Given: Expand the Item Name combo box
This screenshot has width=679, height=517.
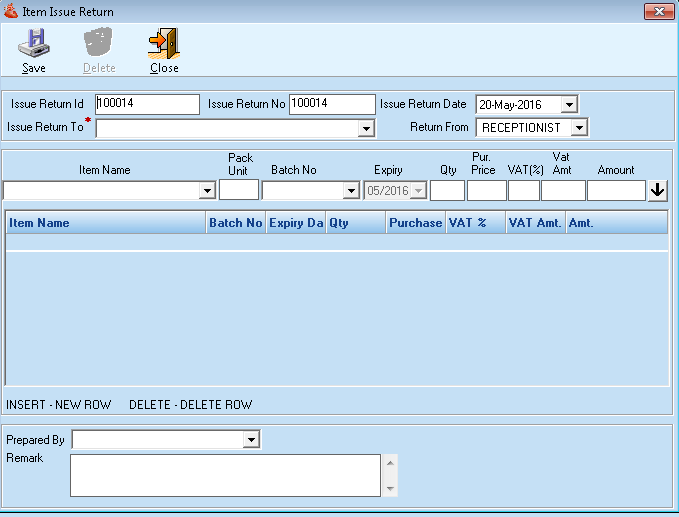Looking at the screenshot, I should click(x=208, y=191).
